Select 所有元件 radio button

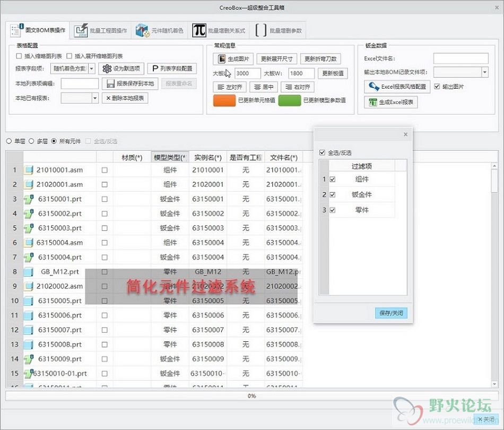click(x=54, y=141)
